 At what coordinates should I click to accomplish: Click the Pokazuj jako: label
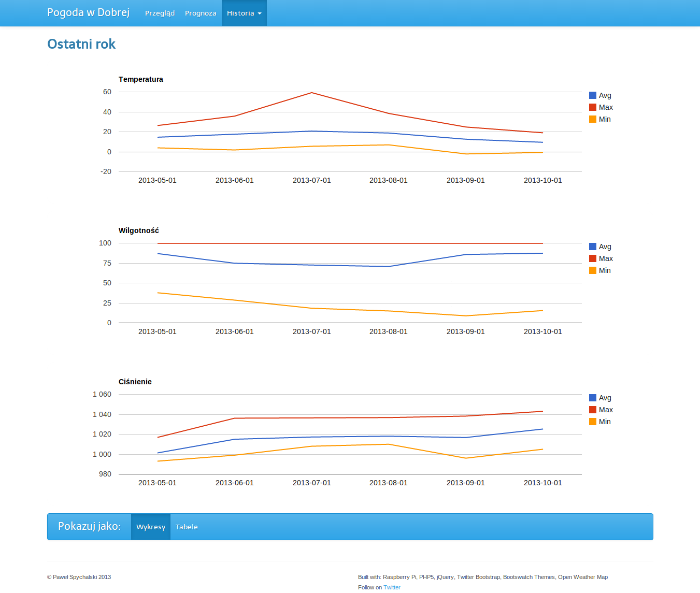point(89,526)
